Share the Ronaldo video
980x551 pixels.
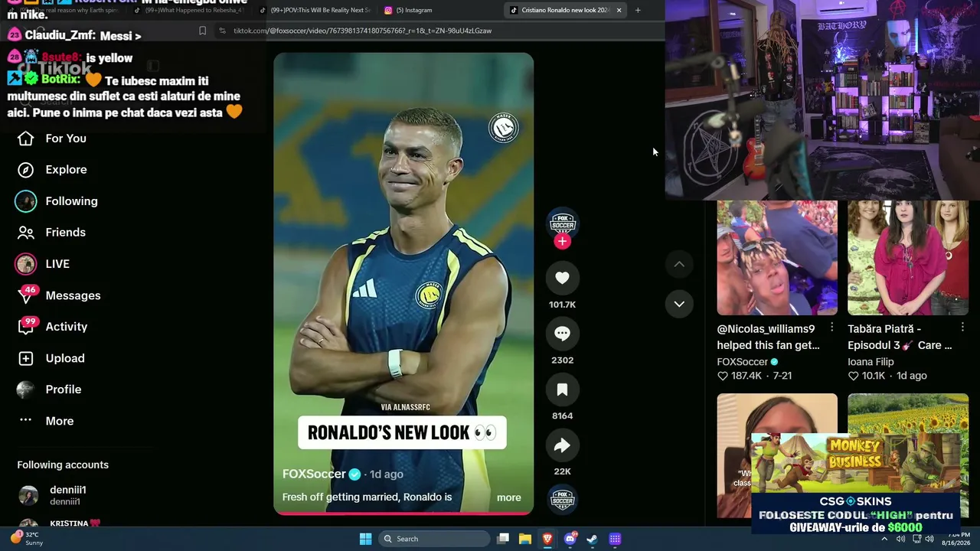[x=562, y=445]
